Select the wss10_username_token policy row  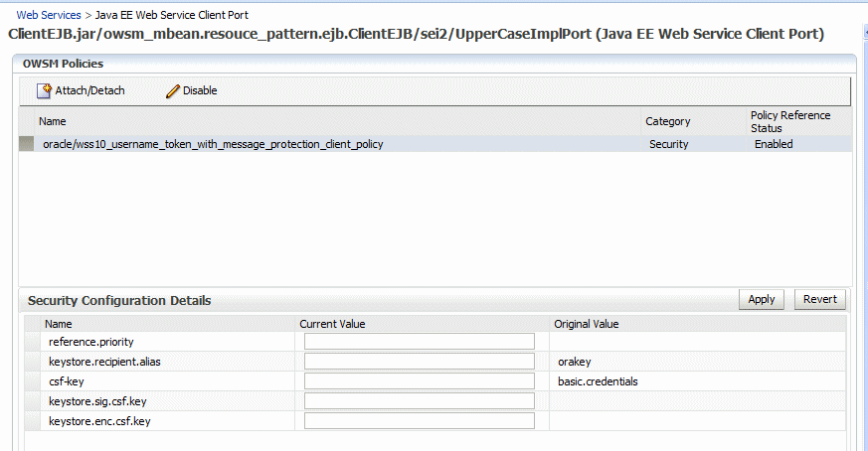435,144
